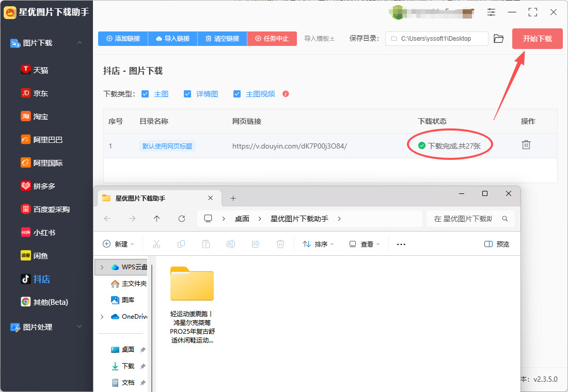Refresh the Explorer window
Image resolution: width=568 pixels, height=392 pixels.
pos(182,219)
